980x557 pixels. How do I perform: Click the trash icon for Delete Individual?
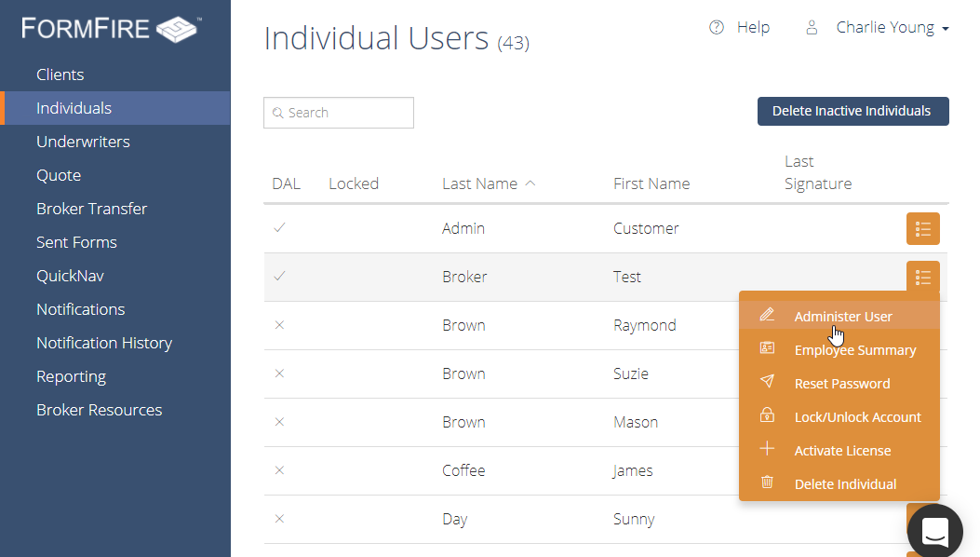[x=767, y=482]
